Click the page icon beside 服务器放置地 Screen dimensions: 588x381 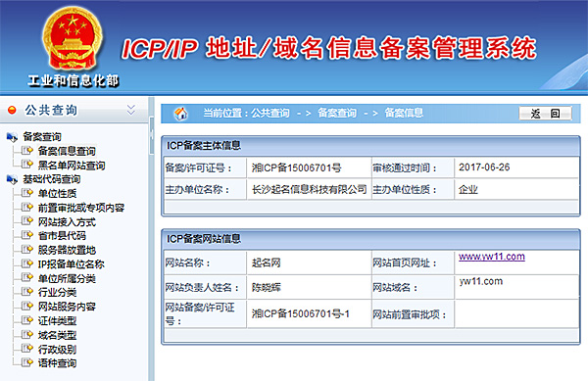(27, 249)
